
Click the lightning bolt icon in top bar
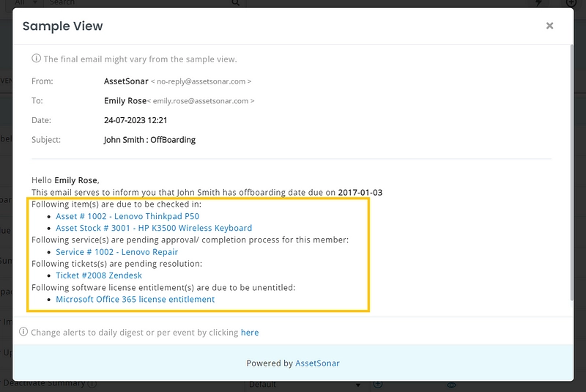540,3
